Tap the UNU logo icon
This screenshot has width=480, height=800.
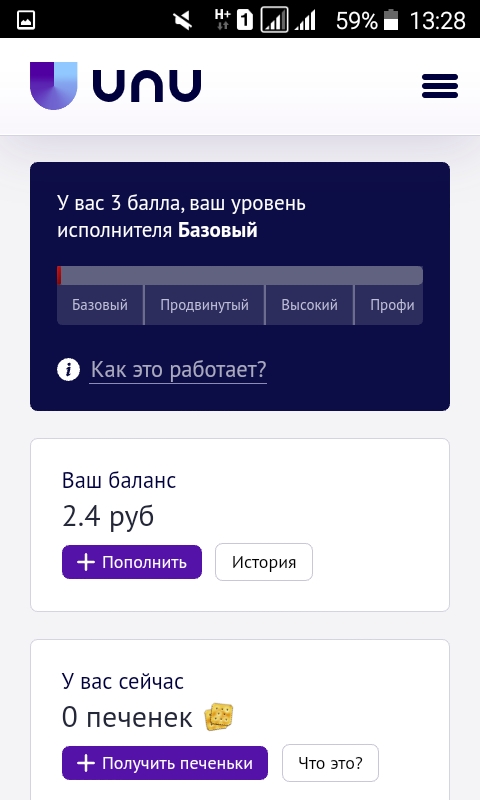tap(54, 86)
